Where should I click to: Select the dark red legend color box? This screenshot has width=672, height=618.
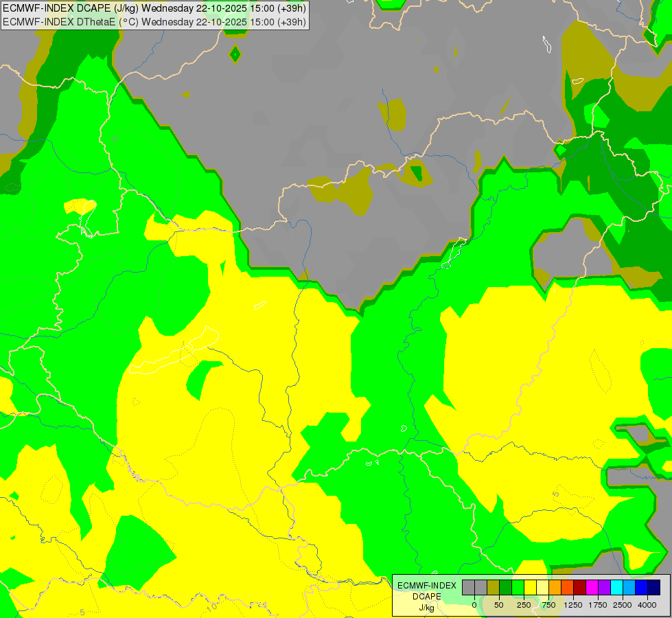(x=579, y=587)
